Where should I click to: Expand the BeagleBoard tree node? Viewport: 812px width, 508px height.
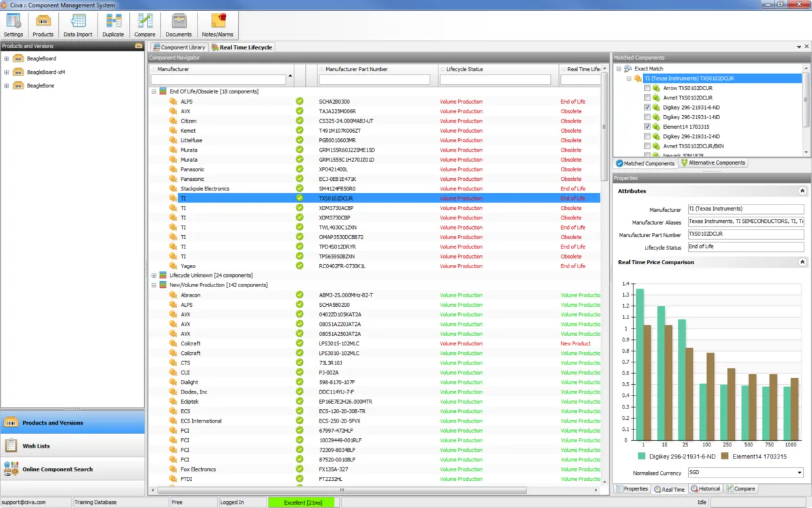(7, 58)
